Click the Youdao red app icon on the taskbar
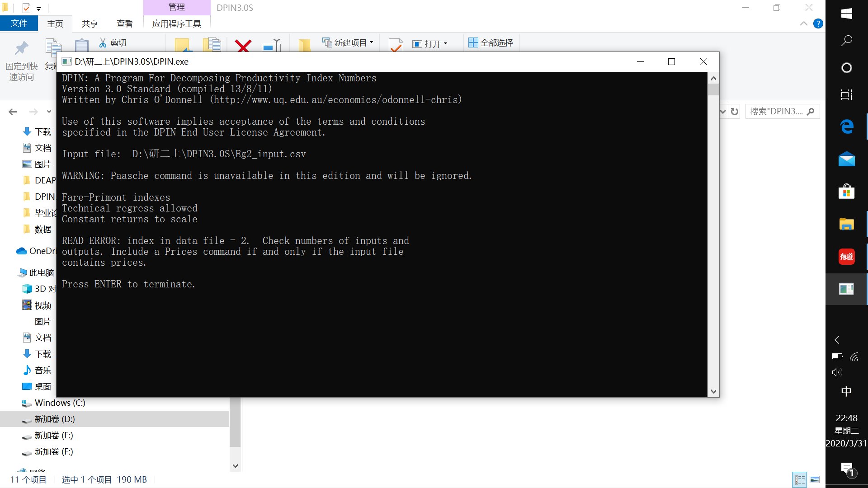The height and width of the screenshot is (488, 868). [x=847, y=257]
